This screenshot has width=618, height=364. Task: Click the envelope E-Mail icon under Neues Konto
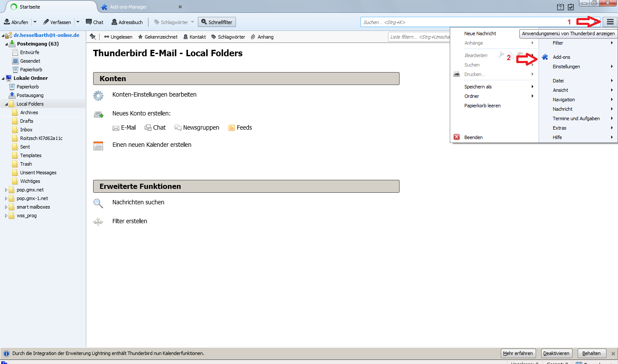115,128
